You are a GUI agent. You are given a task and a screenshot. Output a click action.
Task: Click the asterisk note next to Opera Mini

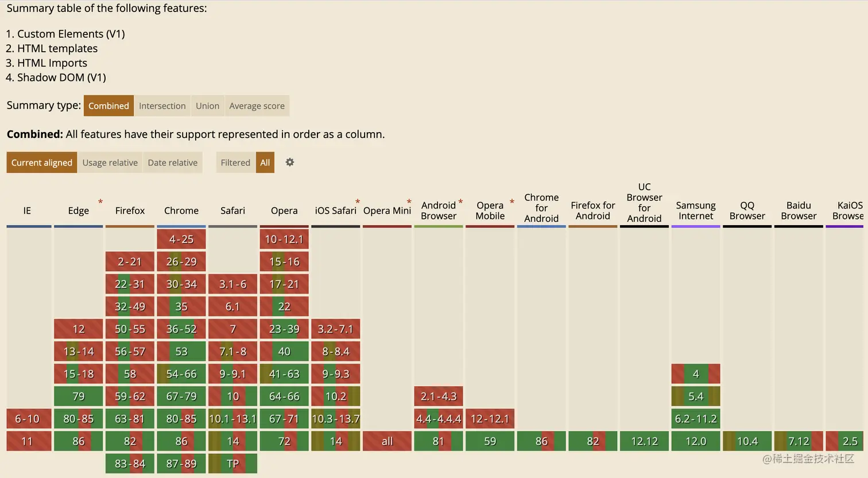[x=409, y=202]
